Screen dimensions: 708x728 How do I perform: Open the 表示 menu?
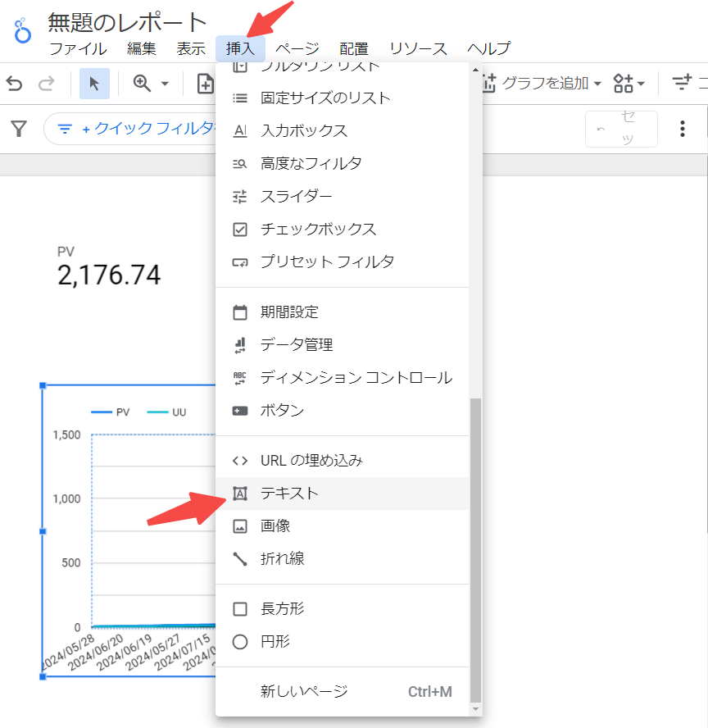tap(191, 48)
